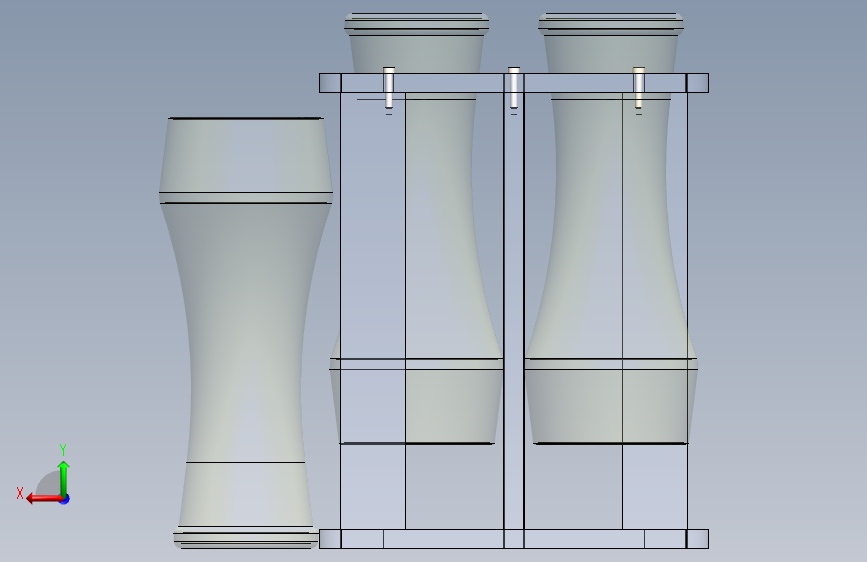Click the red X axis arrow
Screen dimensions: 867x562
tap(43, 499)
